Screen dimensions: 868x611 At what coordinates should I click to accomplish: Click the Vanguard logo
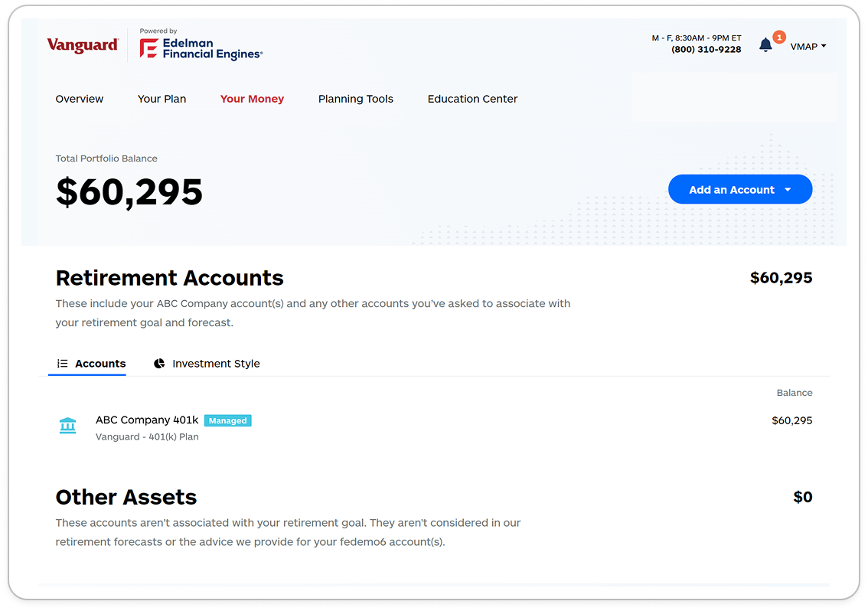coord(83,45)
